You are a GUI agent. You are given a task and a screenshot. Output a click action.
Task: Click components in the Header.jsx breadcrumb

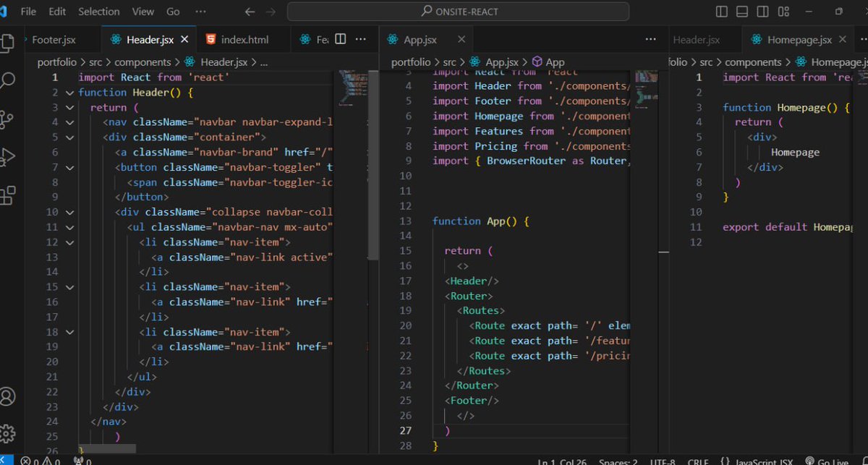[142, 62]
